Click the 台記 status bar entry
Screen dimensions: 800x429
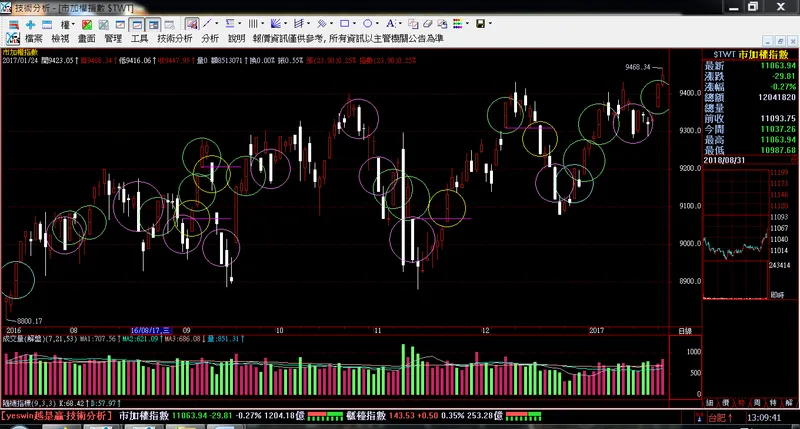(x=720, y=418)
